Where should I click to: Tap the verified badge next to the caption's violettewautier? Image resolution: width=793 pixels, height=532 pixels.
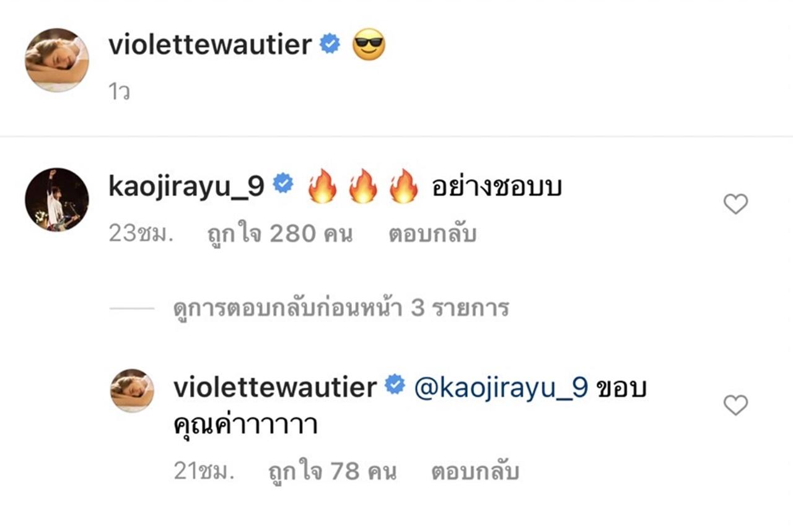[330, 45]
